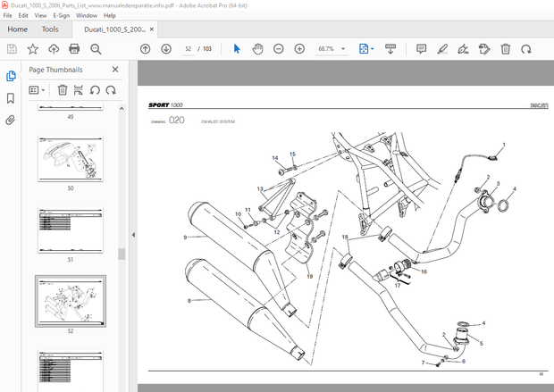
Task: Open fit page options dropdown arrow
Action: click(x=372, y=49)
